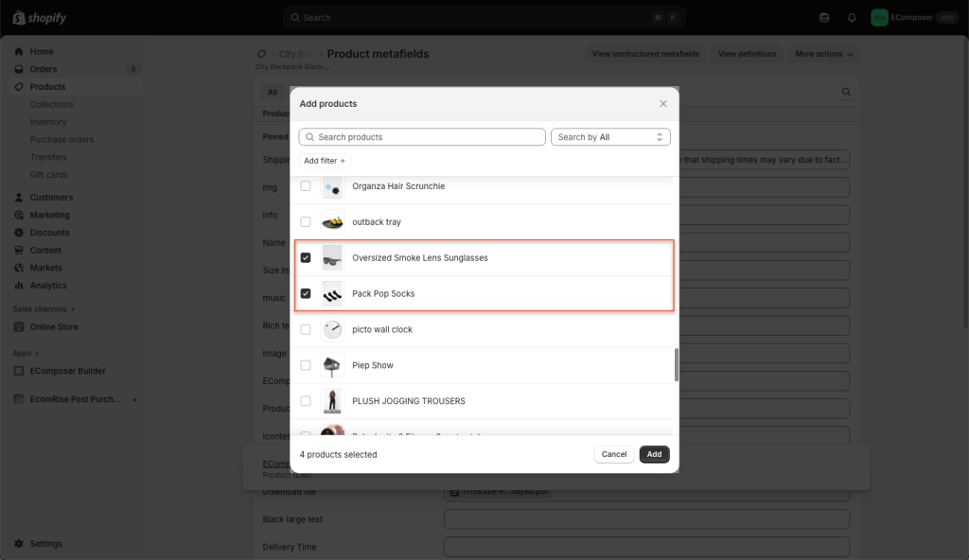Uncheck Oversized Smoke Lens Sunglasses

pyautogui.click(x=306, y=258)
